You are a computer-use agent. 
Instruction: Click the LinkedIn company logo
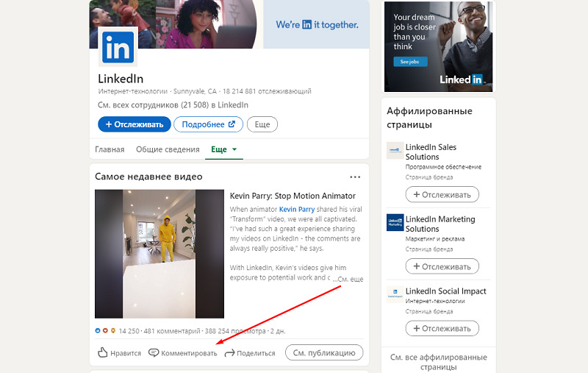(x=118, y=47)
